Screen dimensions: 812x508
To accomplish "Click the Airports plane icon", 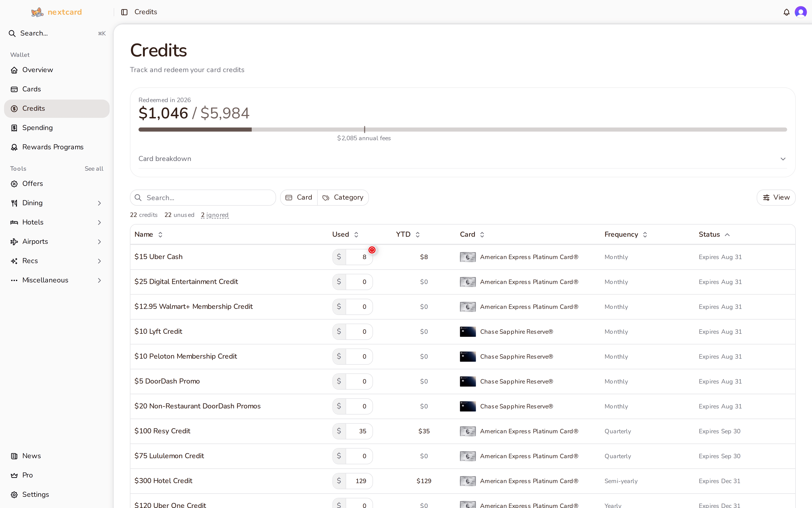I will [14, 242].
